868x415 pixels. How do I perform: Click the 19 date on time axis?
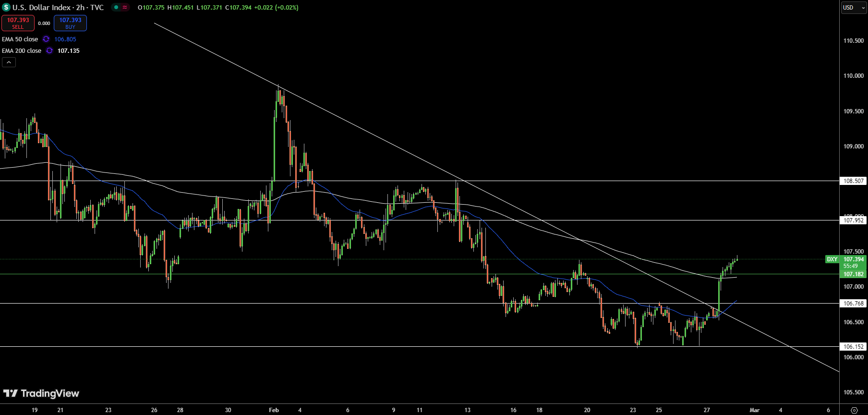point(35,410)
